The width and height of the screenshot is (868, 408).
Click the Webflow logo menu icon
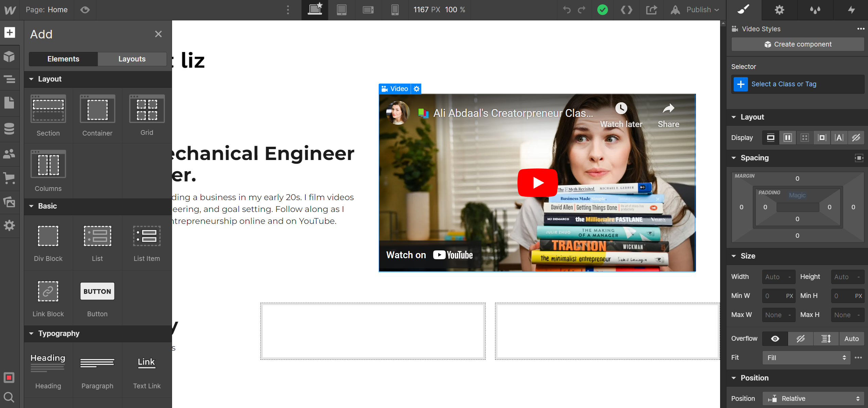click(x=10, y=10)
